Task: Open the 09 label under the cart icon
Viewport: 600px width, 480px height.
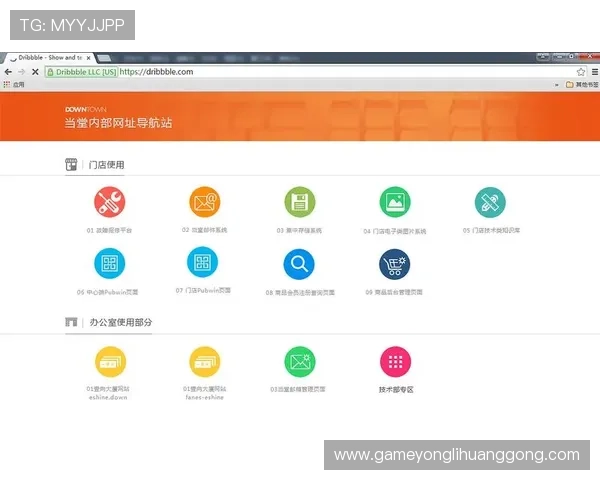Action: coord(394,292)
